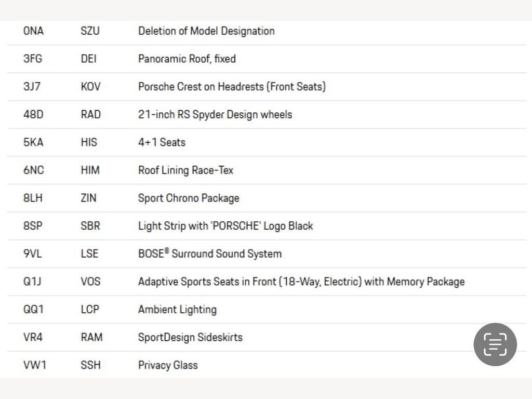
Task: Select the 'Ambient Lighting' row
Action: click(x=267, y=310)
